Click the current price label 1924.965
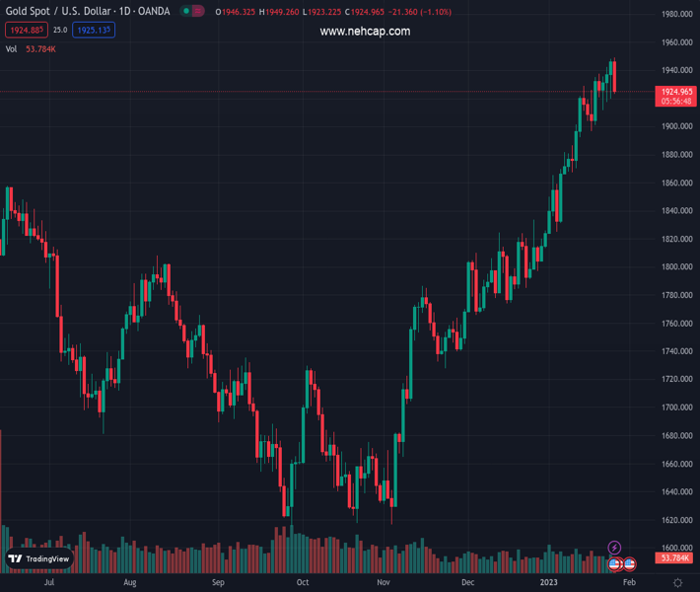700x592 pixels. tap(676, 92)
